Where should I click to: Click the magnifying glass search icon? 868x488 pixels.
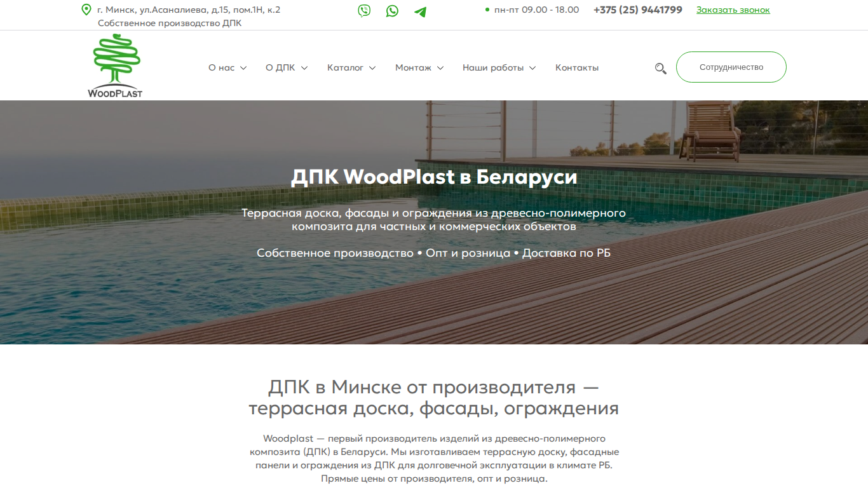click(x=661, y=68)
